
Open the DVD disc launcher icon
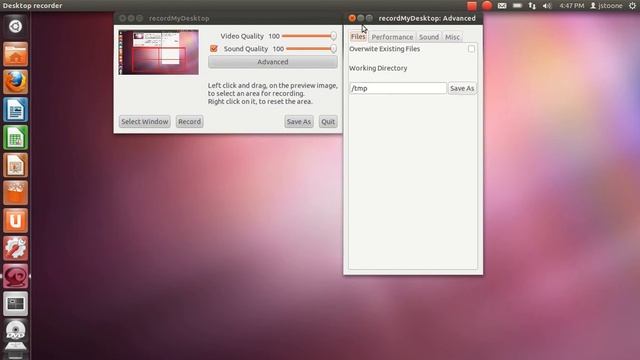click(16, 331)
